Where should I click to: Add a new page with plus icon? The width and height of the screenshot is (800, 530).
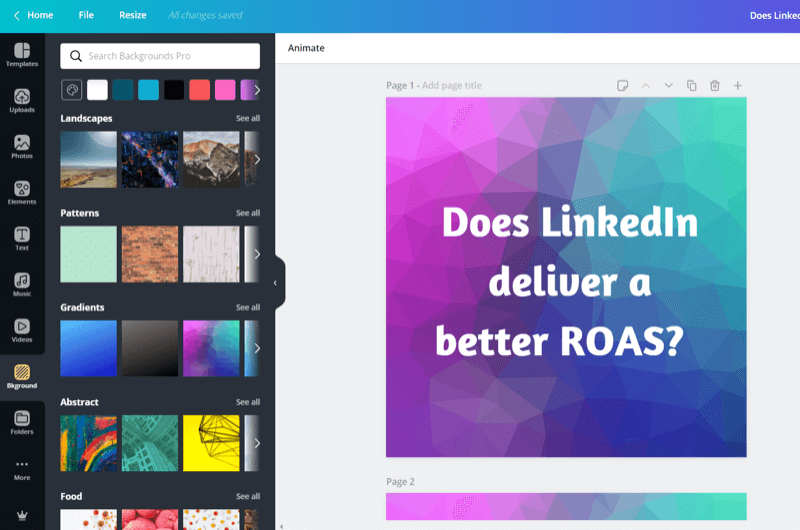(738, 86)
